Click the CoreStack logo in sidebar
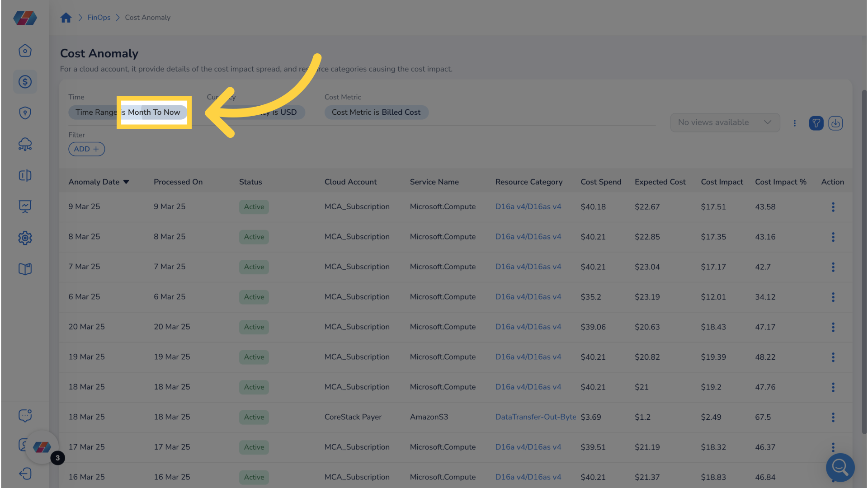868x488 pixels. coord(25,18)
